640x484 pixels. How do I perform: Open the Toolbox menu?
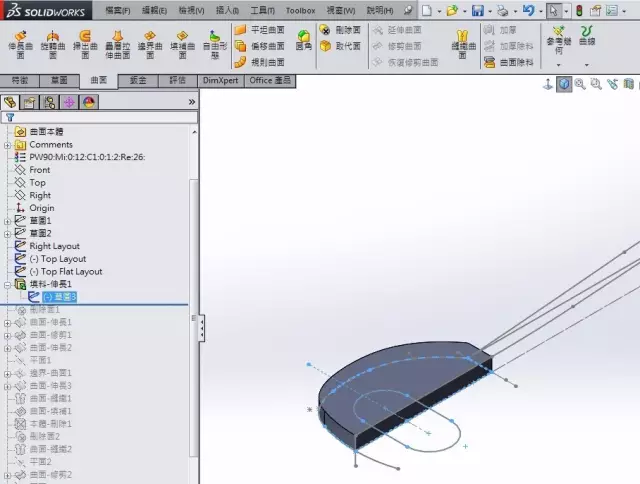pos(300,10)
